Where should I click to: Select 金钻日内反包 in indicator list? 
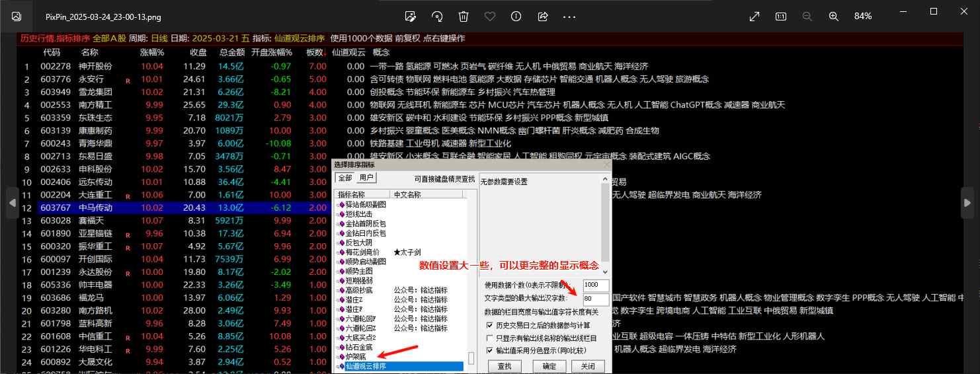366,233
